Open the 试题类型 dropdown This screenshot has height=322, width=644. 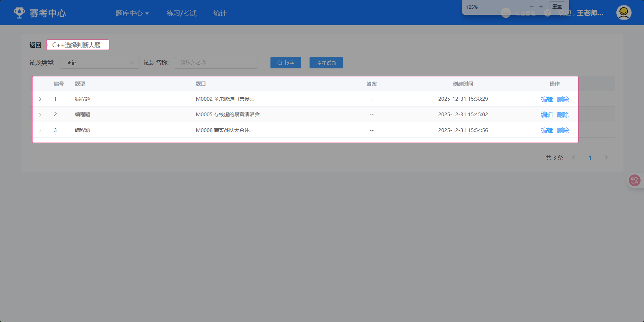coord(99,63)
